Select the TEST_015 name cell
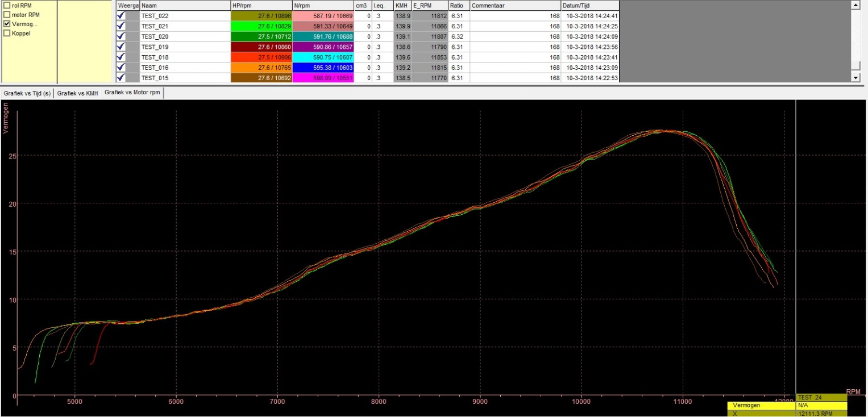868x417 pixels. click(x=185, y=77)
